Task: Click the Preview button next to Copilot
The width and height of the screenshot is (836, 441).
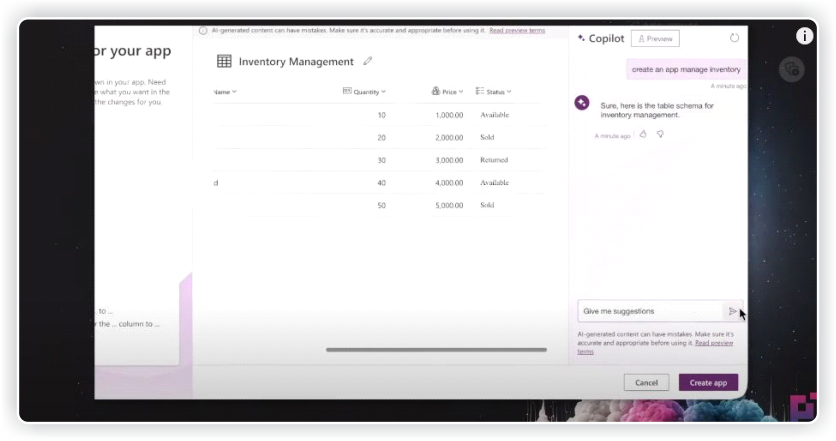Action: (655, 38)
